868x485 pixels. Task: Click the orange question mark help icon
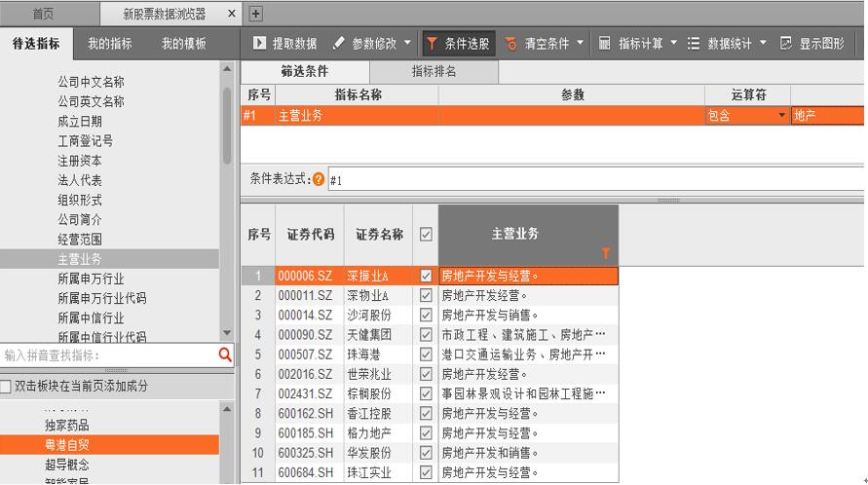(x=319, y=179)
